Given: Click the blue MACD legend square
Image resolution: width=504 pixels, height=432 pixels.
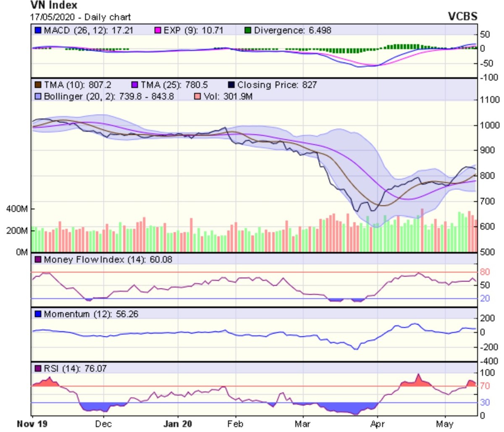Looking at the screenshot, I should 38,31.
